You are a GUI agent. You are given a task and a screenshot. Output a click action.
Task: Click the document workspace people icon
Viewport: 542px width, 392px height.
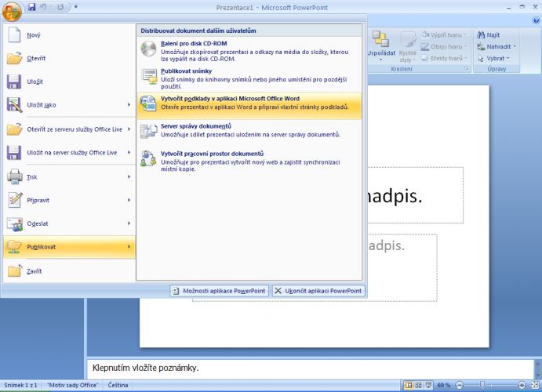(x=148, y=158)
